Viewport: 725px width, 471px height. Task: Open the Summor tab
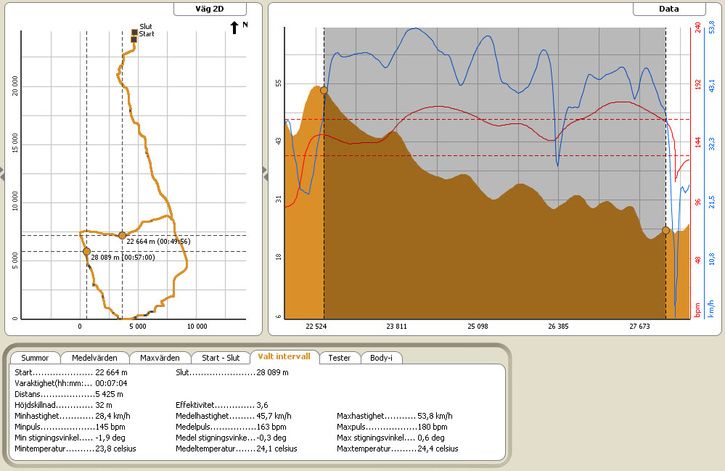pos(35,358)
